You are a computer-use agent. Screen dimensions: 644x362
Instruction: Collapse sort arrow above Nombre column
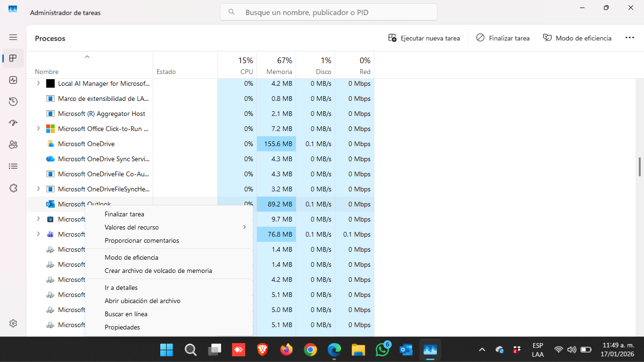tap(87, 57)
